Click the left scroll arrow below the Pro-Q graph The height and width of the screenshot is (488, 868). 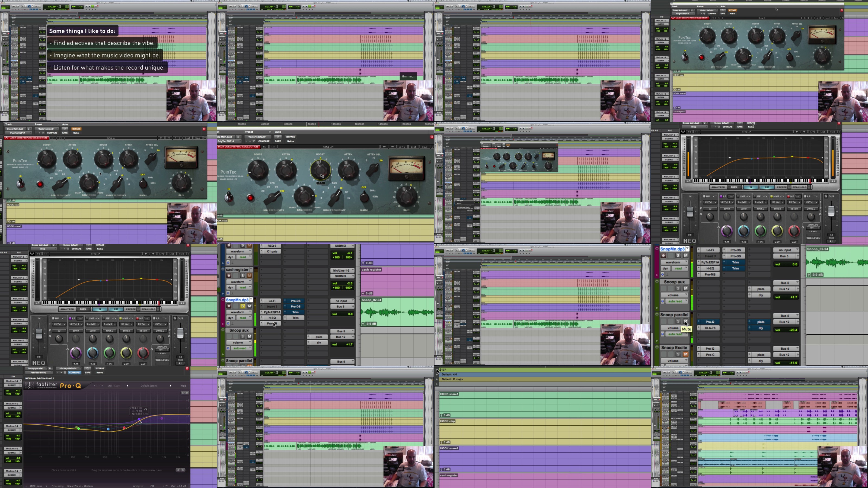[x=178, y=470]
